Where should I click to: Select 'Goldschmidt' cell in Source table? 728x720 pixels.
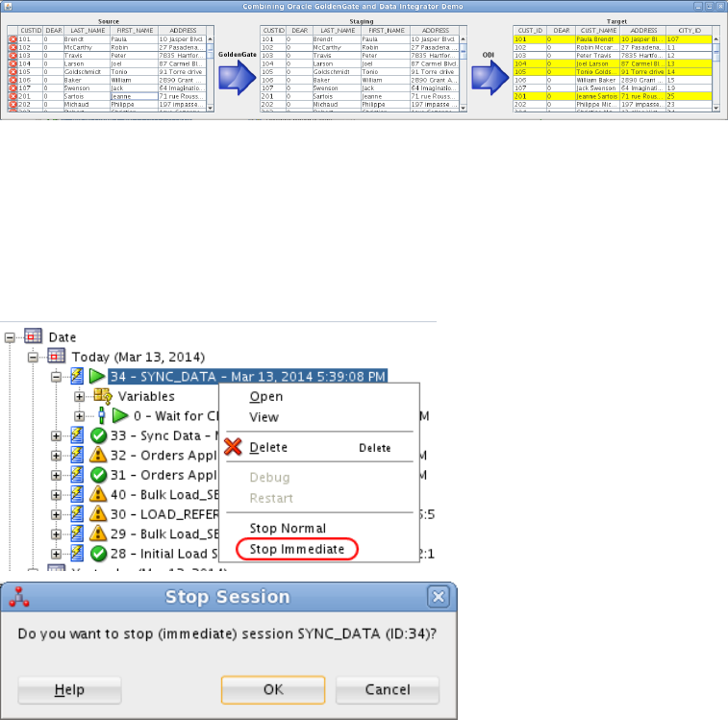coord(87,72)
